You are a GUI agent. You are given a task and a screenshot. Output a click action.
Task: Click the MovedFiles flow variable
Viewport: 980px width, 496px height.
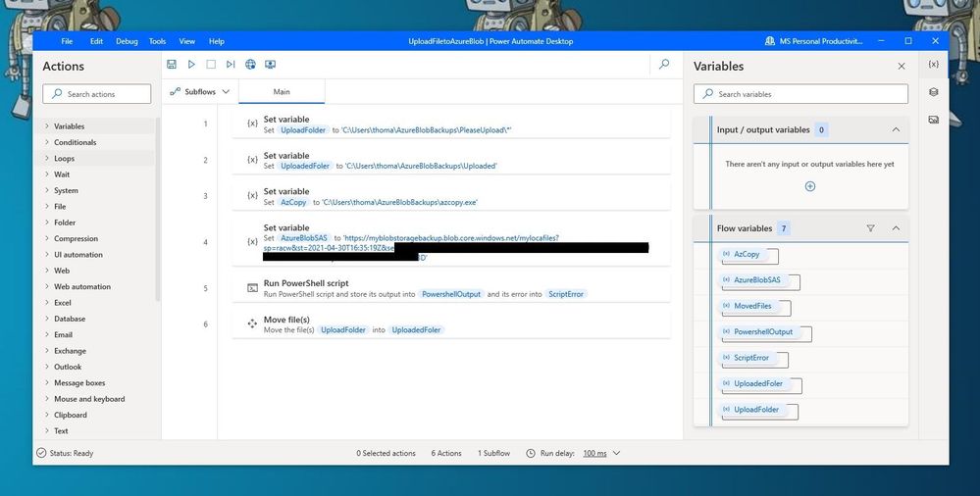(x=751, y=306)
